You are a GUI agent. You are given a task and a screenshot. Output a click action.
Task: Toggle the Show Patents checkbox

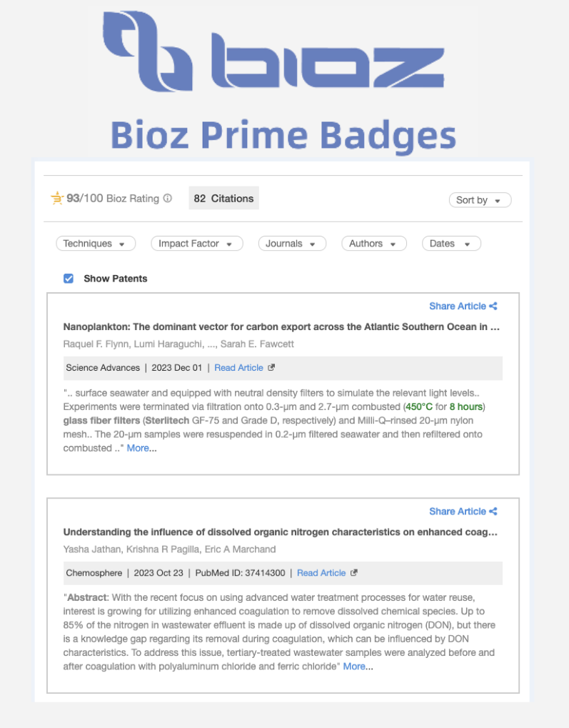(69, 279)
